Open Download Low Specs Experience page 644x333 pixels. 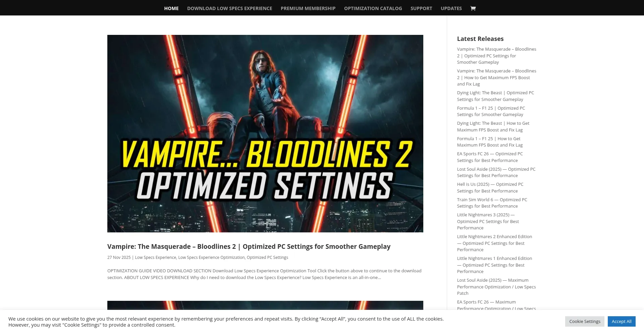230,8
